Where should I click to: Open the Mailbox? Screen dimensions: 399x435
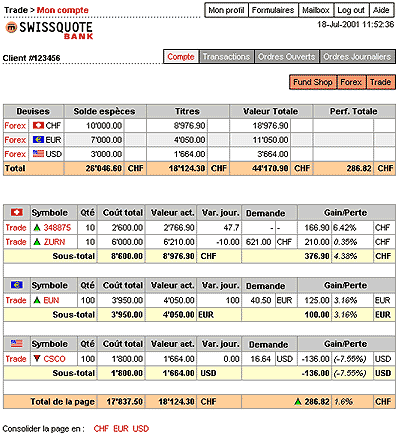pyautogui.click(x=316, y=10)
